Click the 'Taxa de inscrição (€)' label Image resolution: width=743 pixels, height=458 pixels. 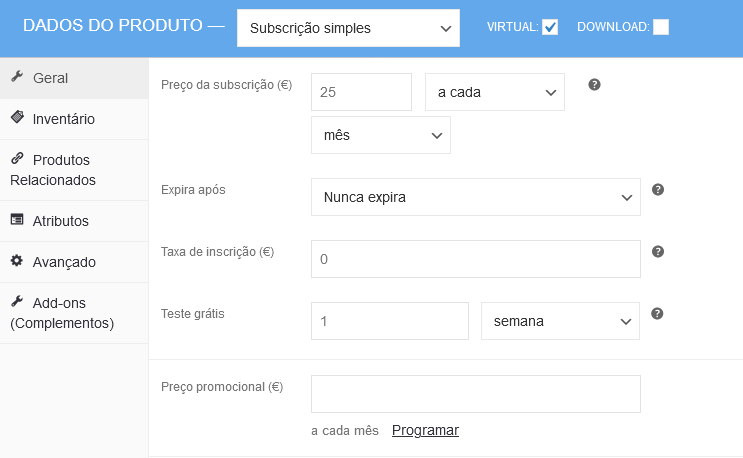[x=217, y=251]
